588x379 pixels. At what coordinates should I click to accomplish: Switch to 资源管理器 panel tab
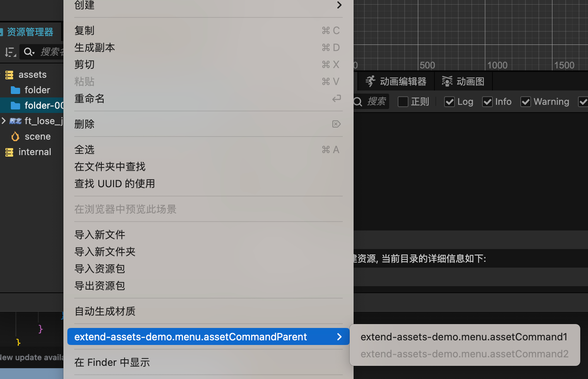tap(30, 32)
